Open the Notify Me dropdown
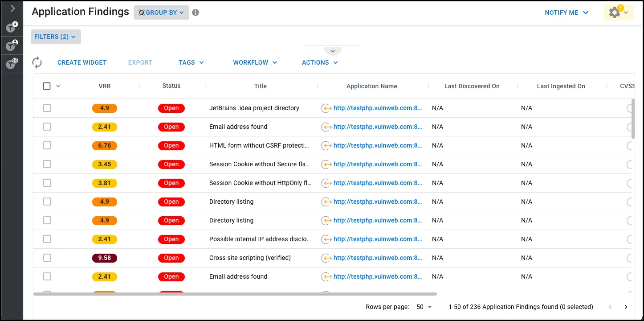The width and height of the screenshot is (644, 321). coord(567,12)
